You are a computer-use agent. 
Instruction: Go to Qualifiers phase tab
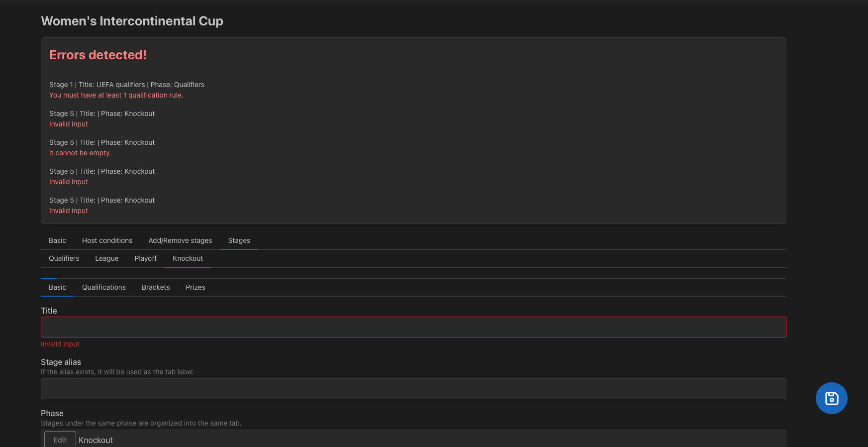click(x=64, y=258)
